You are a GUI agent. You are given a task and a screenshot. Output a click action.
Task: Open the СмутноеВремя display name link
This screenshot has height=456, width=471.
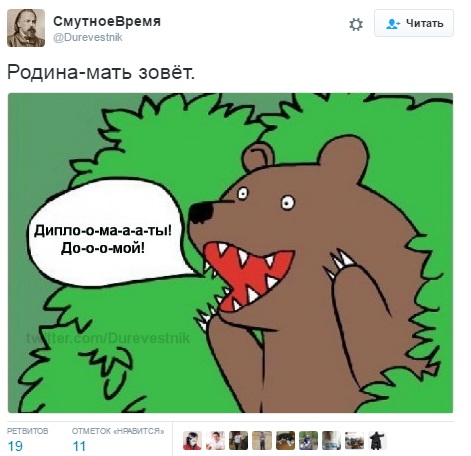pos(107,21)
